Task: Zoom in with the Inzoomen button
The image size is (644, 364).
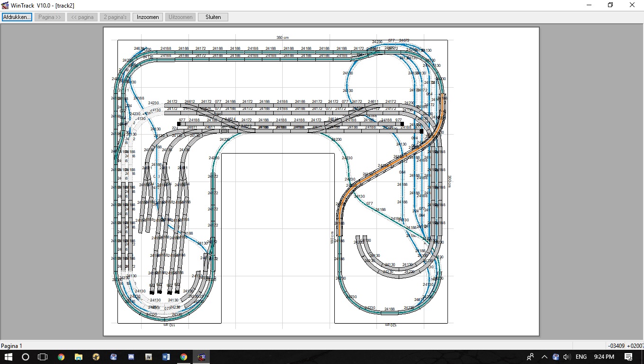Action: click(148, 17)
